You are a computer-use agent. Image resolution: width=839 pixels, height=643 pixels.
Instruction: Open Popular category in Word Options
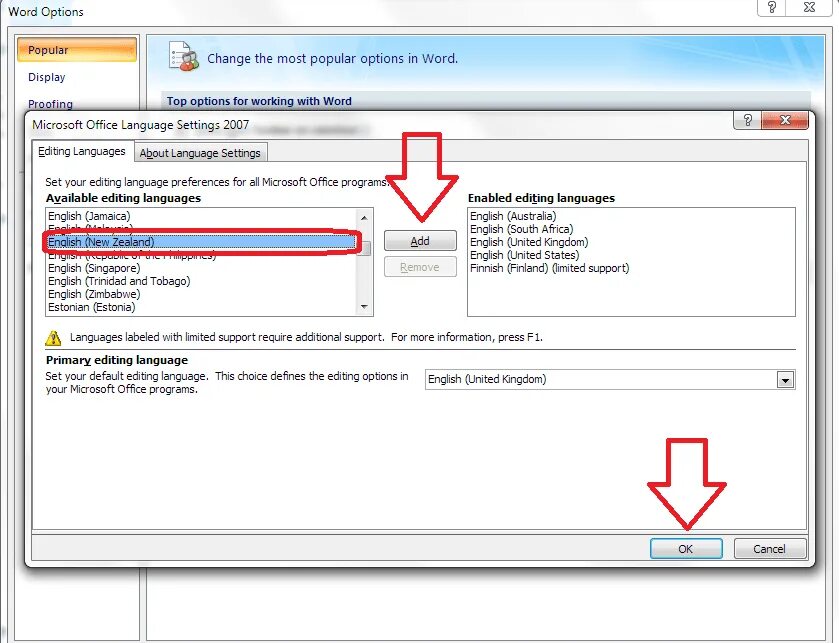click(x=77, y=50)
